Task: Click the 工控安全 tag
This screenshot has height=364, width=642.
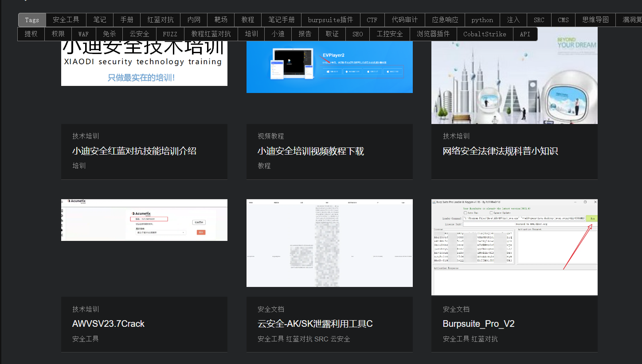Action: [389, 34]
